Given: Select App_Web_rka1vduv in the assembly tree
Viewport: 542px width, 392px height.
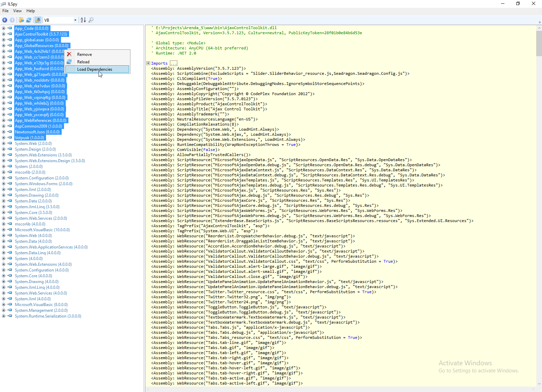Looking at the screenshot, I should (40, 86).
